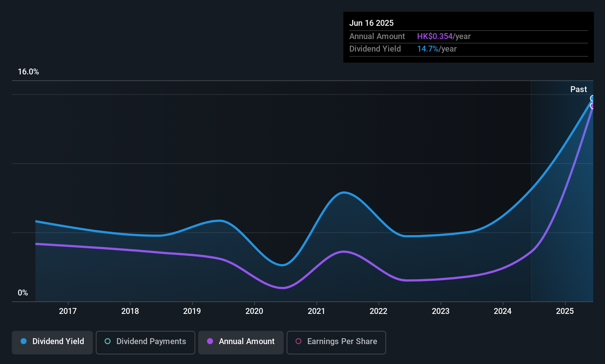
Task: Click the blue dividend yield peak near 2021
Action: click(343, 193)
